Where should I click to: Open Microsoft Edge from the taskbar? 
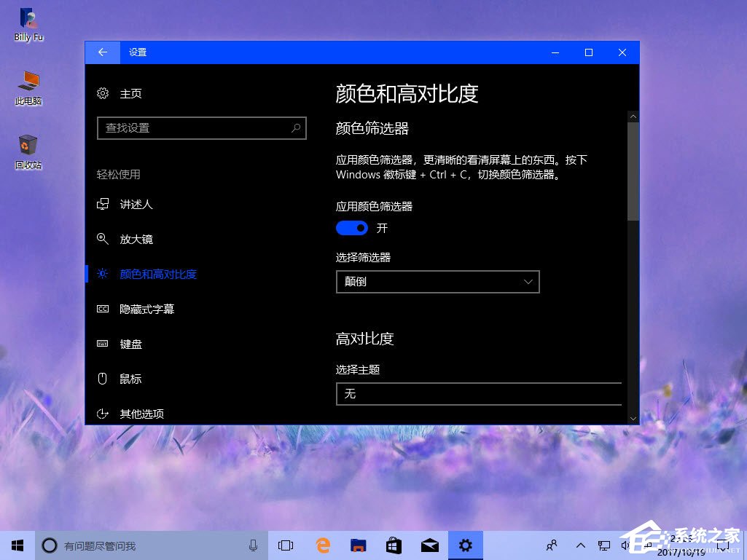coord(322,545)
